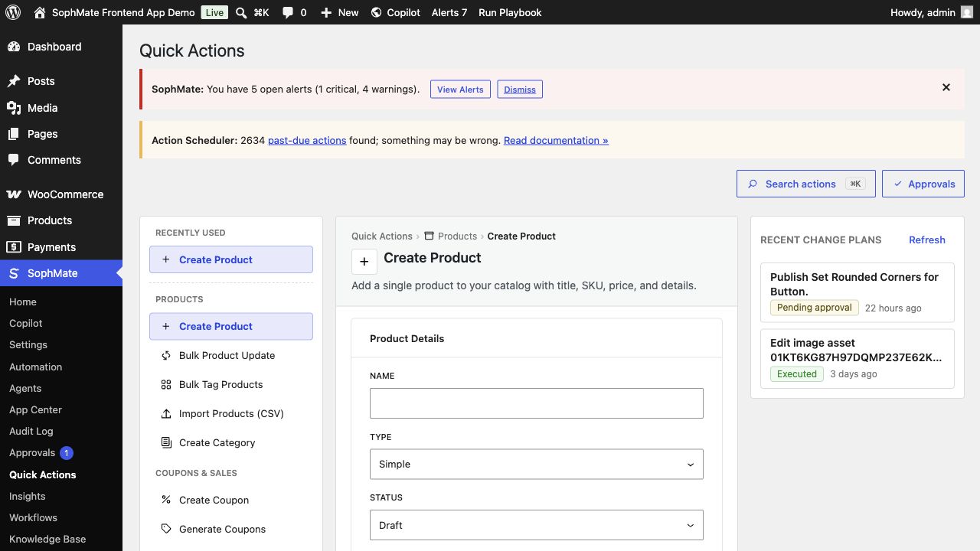The image size is (980, 551).
Task: Open the site home icon in admin bar
Action: pos(40,12)
